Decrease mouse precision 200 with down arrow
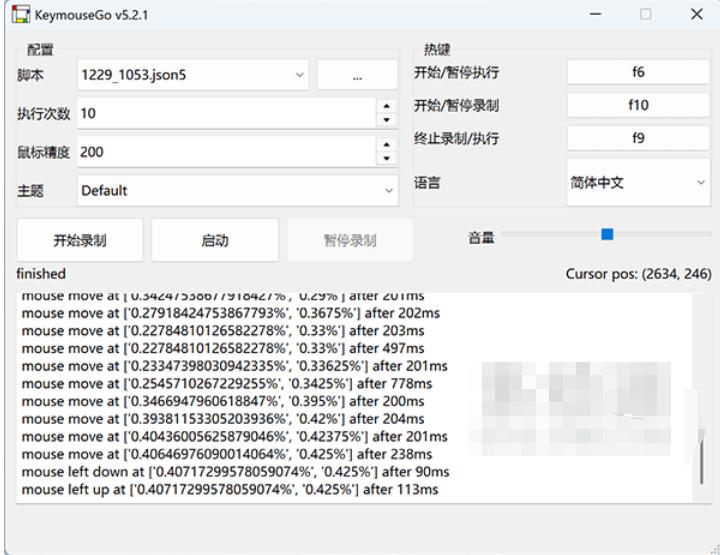720x555 pixels. click(x=387, y=158)
